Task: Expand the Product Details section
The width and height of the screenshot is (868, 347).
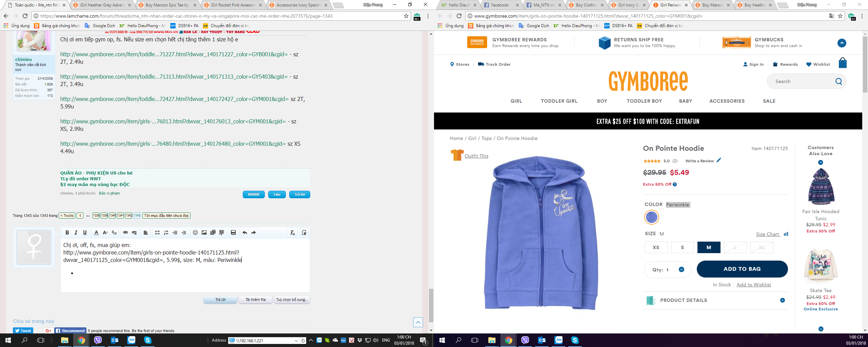Action: coord(782,300)
